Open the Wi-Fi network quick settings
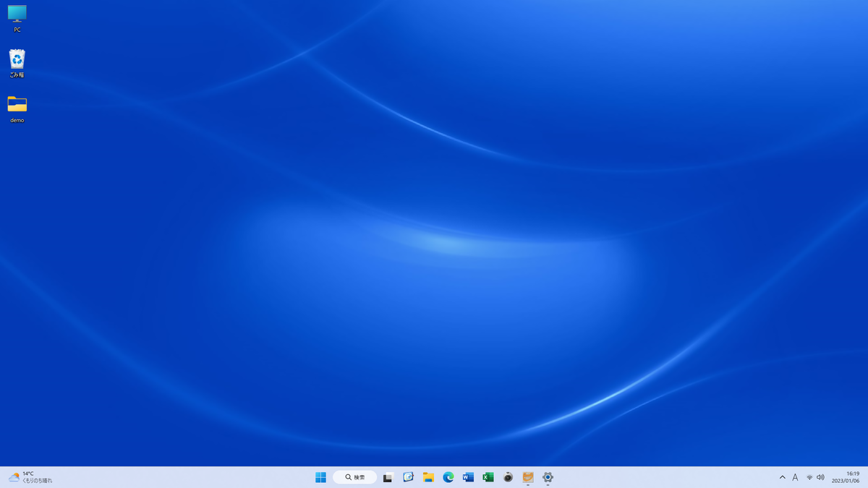Viewport: 868px width, 488px height. click(x=809, y=477)
